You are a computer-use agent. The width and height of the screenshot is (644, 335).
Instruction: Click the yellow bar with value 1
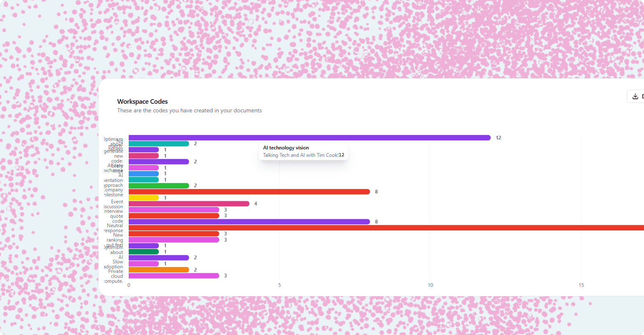143,198
